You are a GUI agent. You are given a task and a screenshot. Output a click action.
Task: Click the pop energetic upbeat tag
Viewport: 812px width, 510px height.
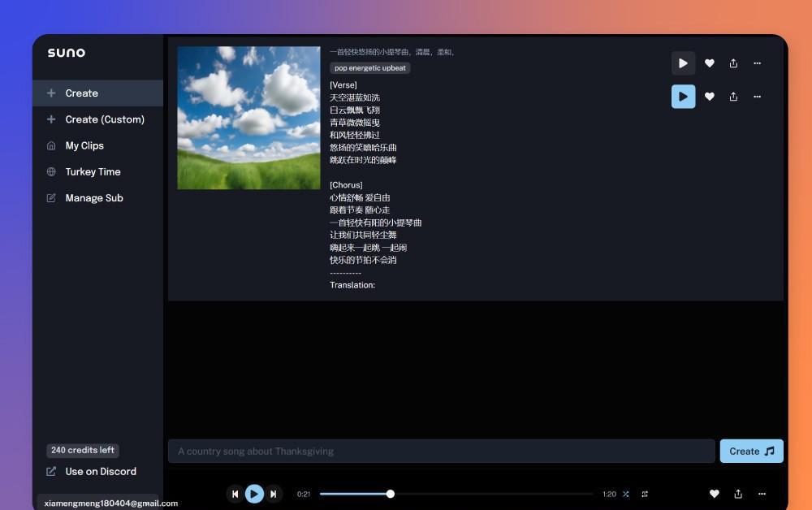click(x=369, y=68)
